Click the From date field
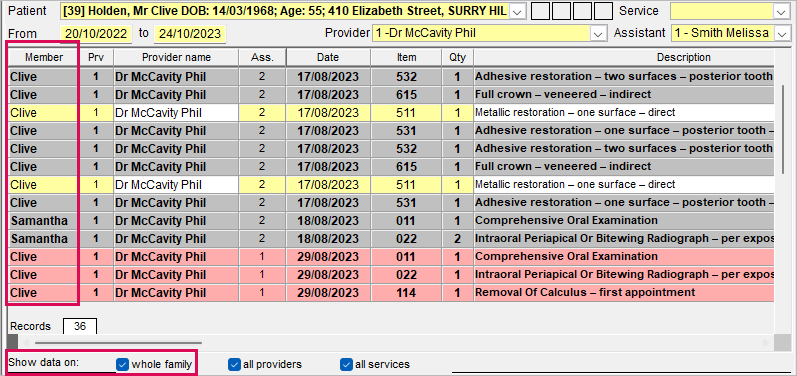This screenshot has width=797, height=376. tap(96, 34)
